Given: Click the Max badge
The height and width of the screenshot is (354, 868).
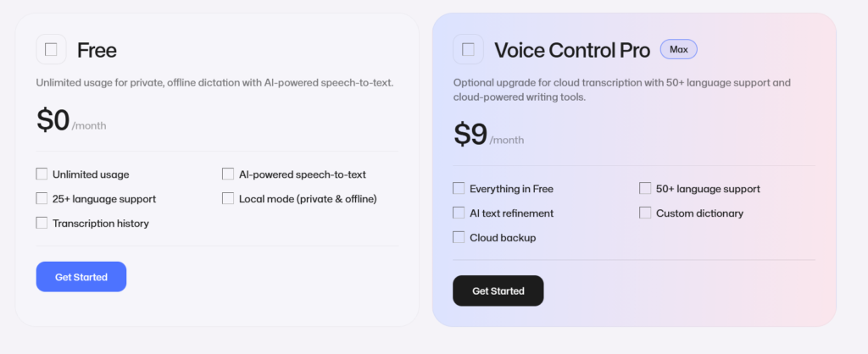Looking at the screenshot, I should [678, 49].
